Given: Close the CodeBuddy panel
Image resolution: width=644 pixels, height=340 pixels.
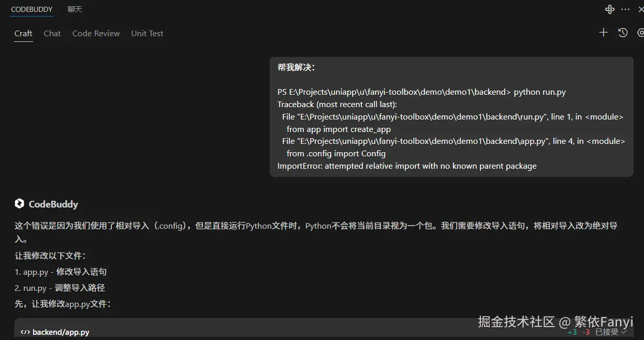Looking at the screenshot, I should [x=641, y=9].
